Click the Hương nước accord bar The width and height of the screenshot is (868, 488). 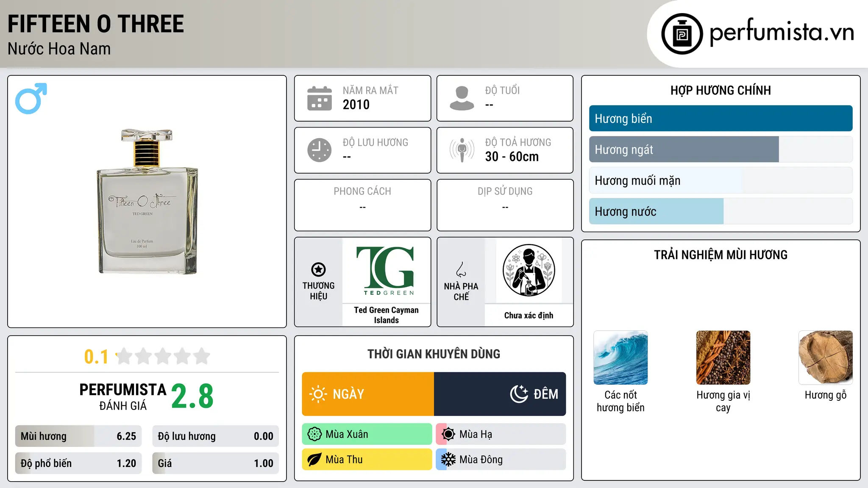point(721,211)
